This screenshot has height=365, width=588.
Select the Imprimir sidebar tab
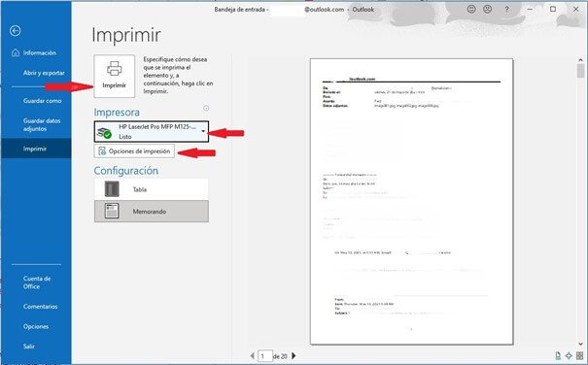pyautogui.click(x=36, y=149)
